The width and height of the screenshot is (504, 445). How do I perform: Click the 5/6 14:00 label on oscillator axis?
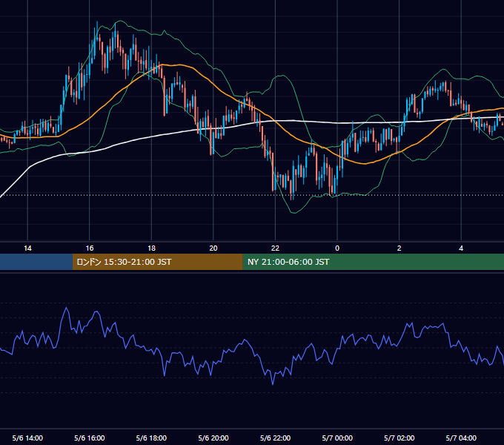coord(27,438)
